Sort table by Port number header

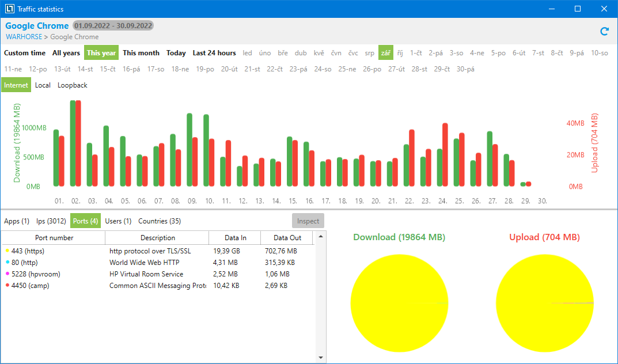tap(54, 238)
